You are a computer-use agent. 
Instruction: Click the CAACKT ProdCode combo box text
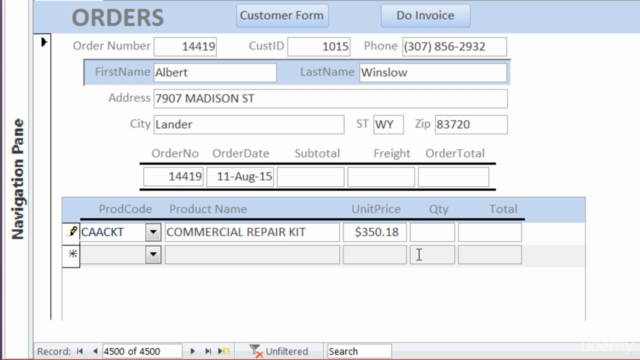[x=113, y=232]
